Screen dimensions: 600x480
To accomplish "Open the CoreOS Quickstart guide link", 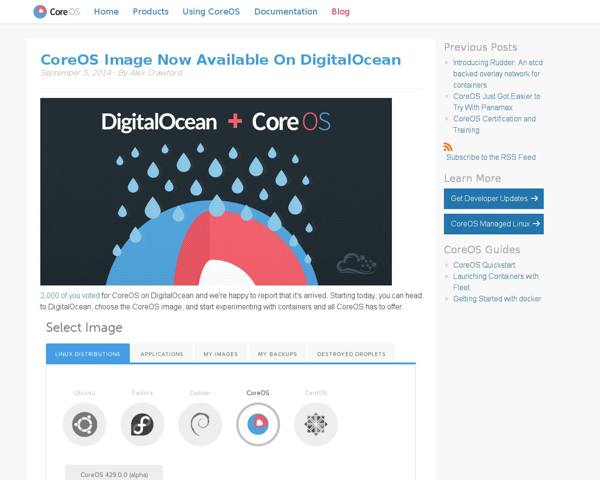I will click(x=484, y=265).
